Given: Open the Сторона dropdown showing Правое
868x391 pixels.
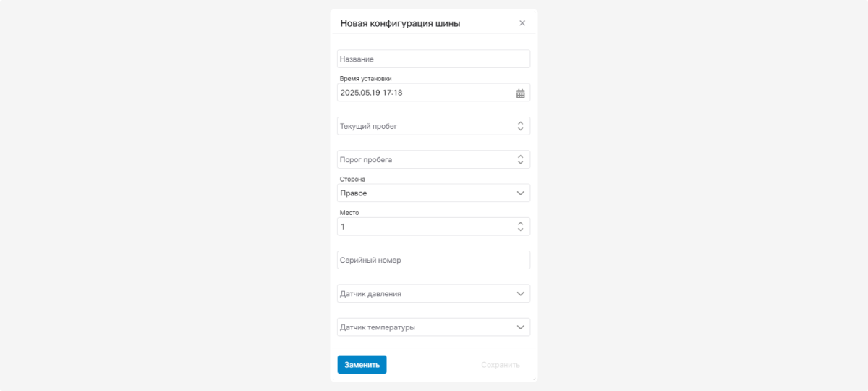Looking at the screenshot, I should click(x=433, y=193).
